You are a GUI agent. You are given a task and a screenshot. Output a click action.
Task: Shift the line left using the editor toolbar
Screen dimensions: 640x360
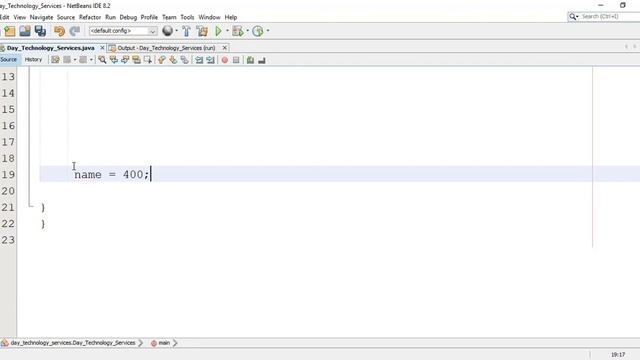pyautogui.click(x=199, y=60)
